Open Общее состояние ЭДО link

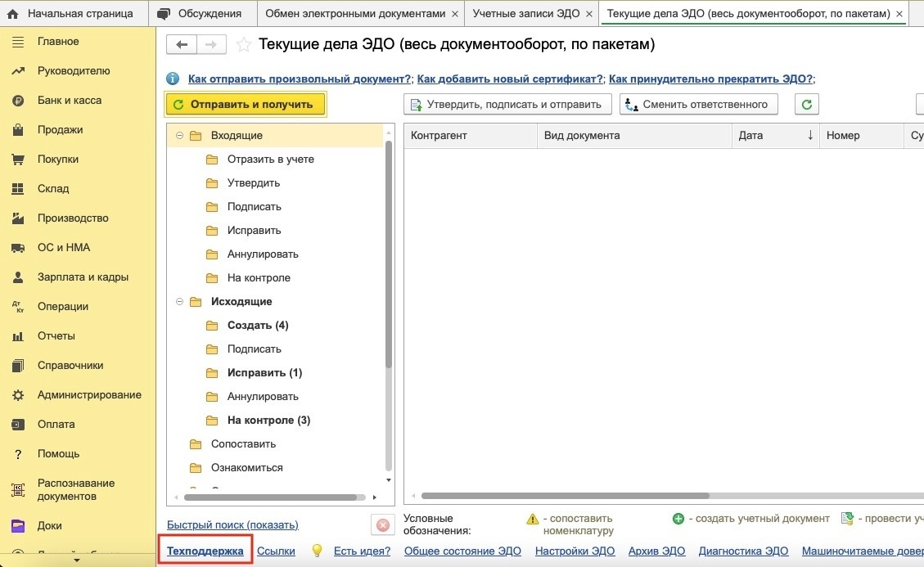[x=462, y=551]
